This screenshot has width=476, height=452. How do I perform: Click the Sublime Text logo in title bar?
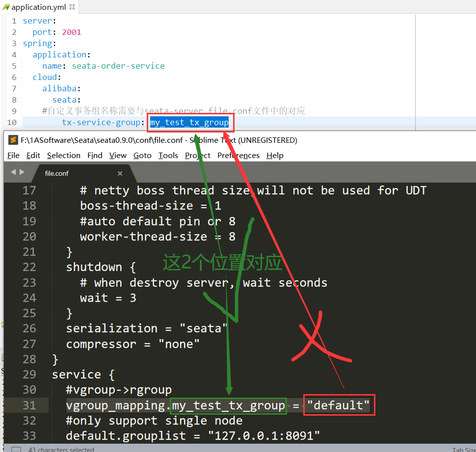pyautogui.click(x=13, y=140)
